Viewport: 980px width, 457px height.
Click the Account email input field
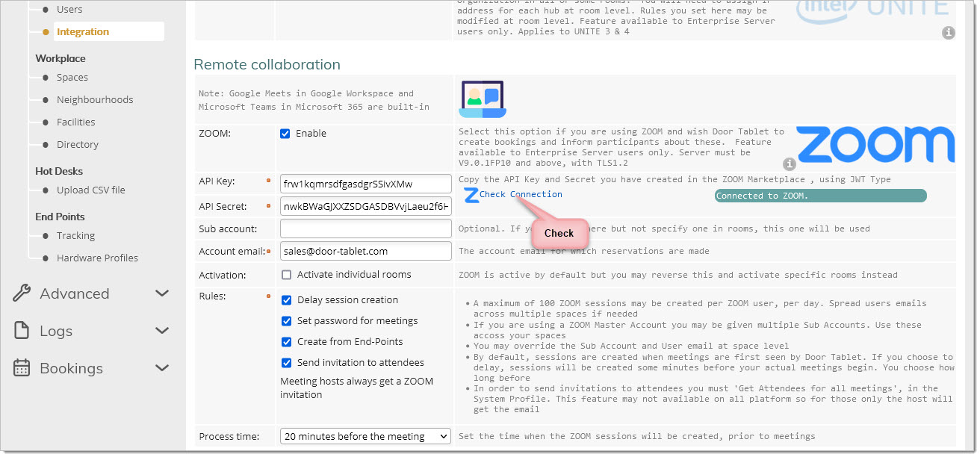click(366, 251)
